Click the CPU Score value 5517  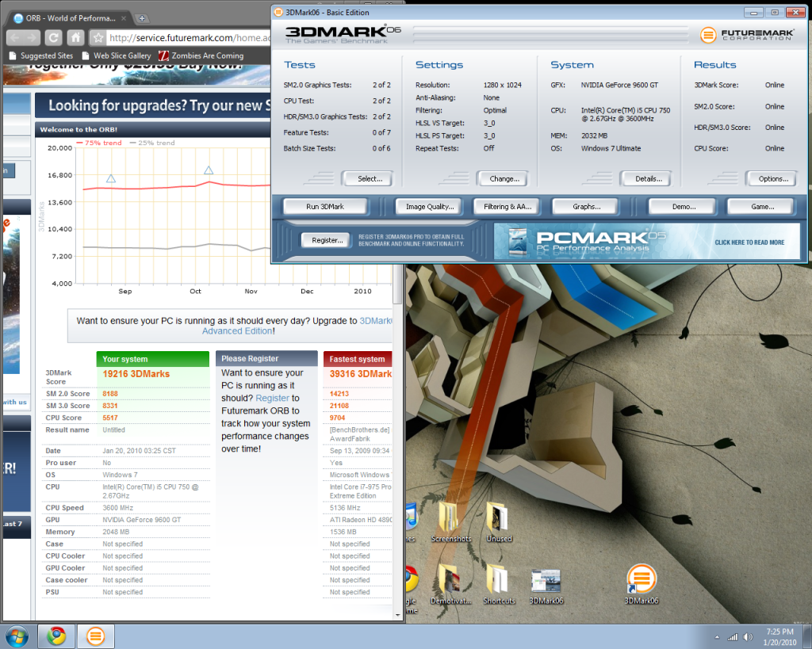(109, 418)
